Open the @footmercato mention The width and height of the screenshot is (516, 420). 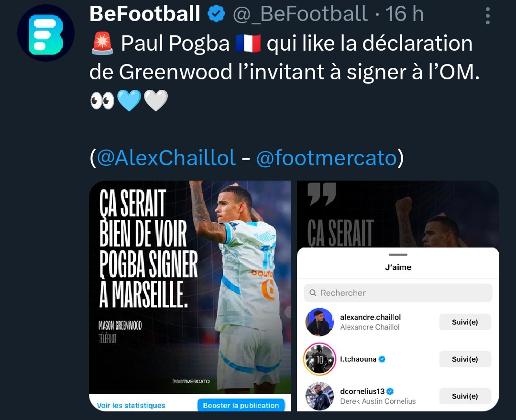(x=327, y=158)
